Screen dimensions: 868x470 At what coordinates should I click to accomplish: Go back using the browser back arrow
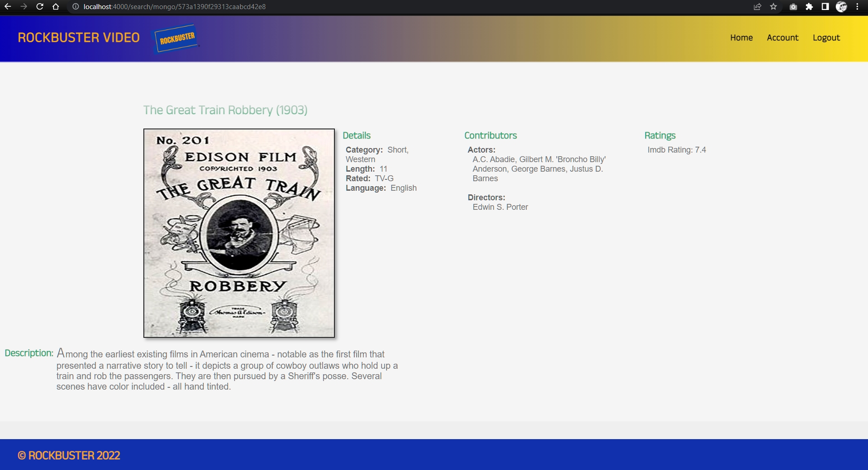pyautogui.click(x=8, y=6)
